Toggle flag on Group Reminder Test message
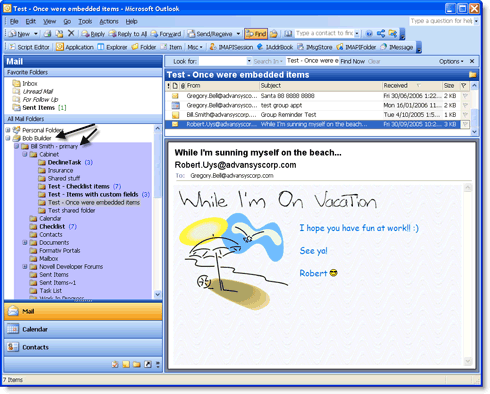The image size is (490, 394). (465, 115)
